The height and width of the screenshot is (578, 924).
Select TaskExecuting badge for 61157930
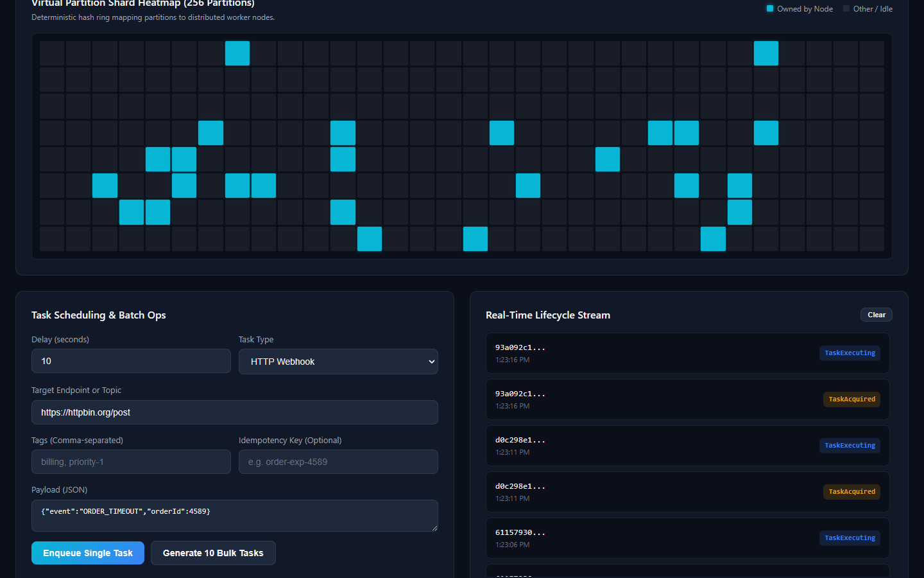click(850, 538)
